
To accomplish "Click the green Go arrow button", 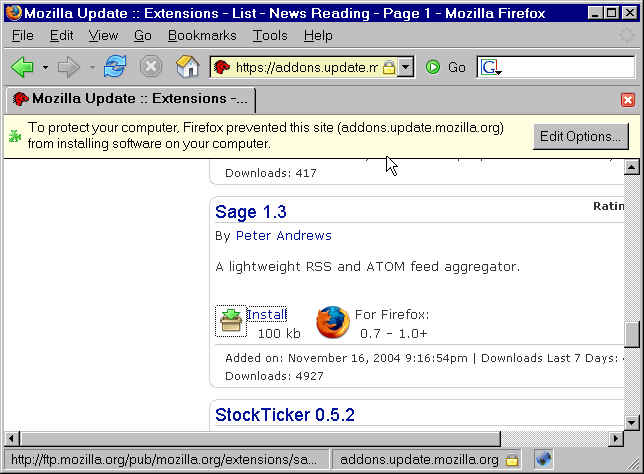I will pos(433,67).
